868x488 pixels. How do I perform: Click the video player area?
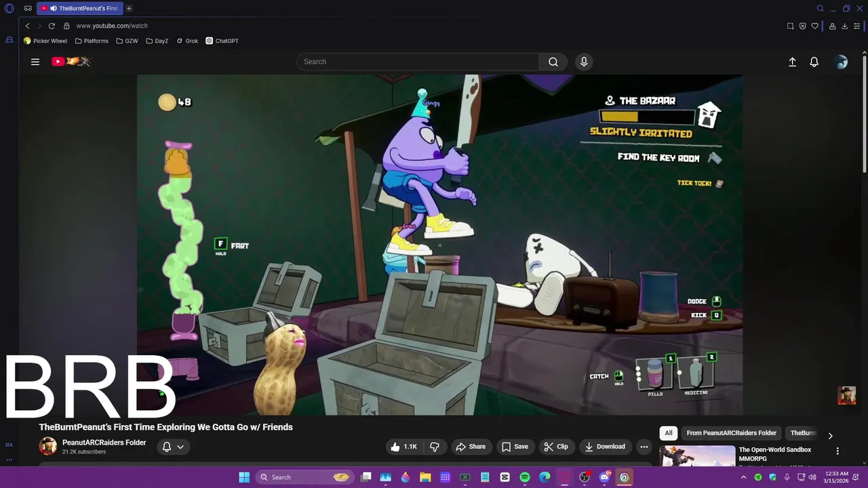tap(439, 245)
